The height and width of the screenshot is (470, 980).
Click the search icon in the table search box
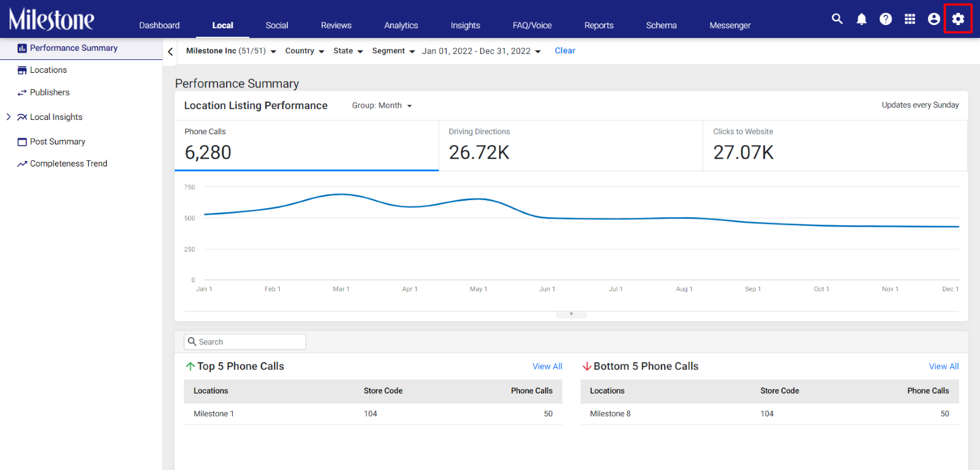(192, 341)
